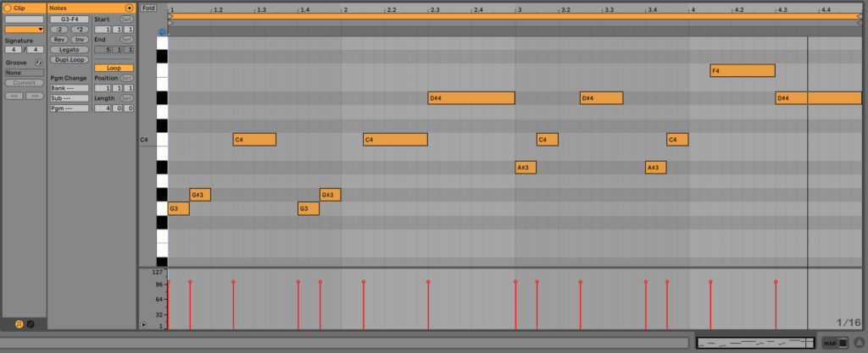The image size is (868, 353).
Task: Click velocity marker of F4 note
Action: click(x=710, y=282)
